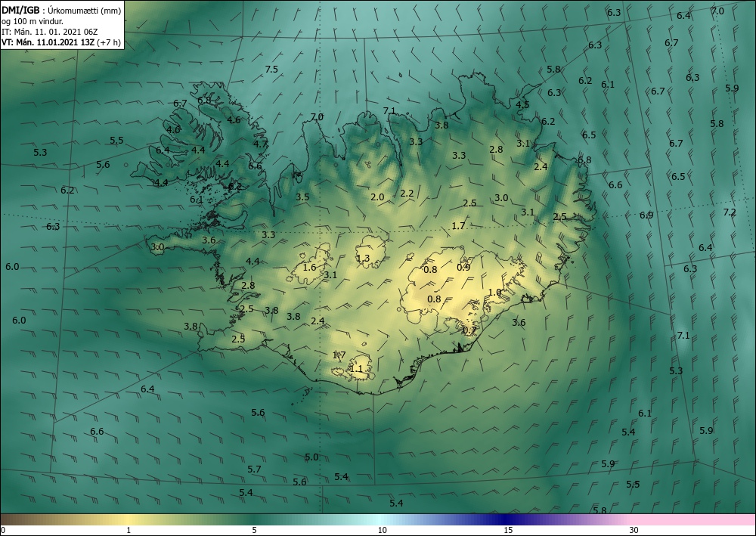The height and width of the screenshot is (536, 756).
Task: Click the 5.0 value over the sea
Action: (312, 457)
